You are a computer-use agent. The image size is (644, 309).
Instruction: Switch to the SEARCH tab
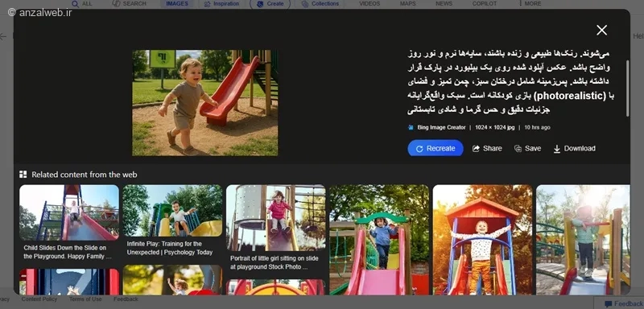click(x=130, y=4)
